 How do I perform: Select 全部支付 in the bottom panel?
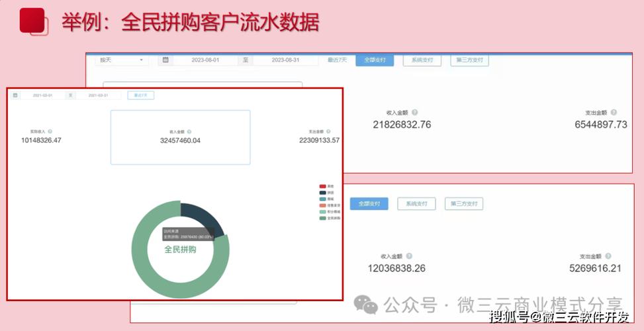[369, 204]
